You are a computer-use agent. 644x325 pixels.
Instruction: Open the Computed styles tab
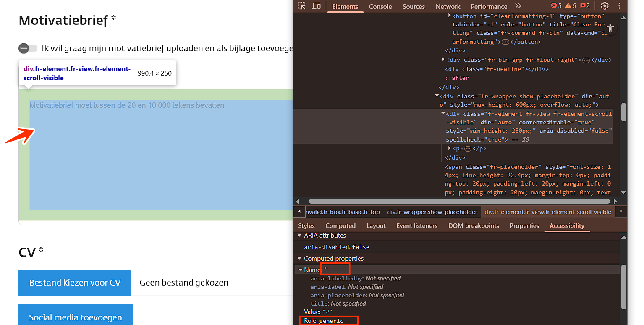point(340,226)
